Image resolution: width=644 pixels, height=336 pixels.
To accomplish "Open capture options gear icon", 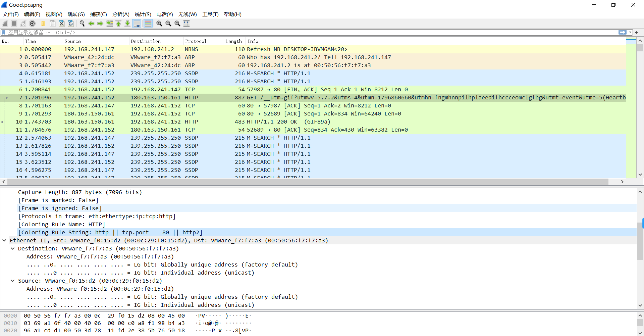I will pyautogui.click(x=32, y=23).
